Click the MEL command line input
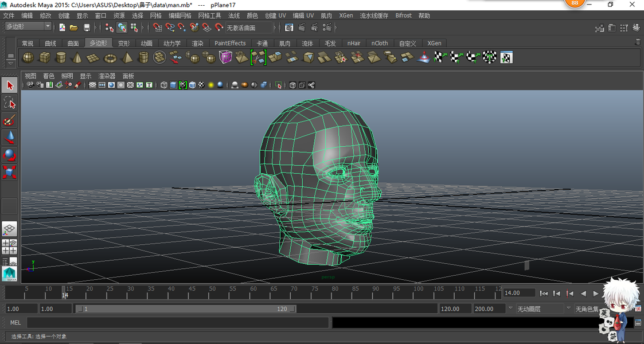Viewport: 644px width, 344px height. (178, 323)
